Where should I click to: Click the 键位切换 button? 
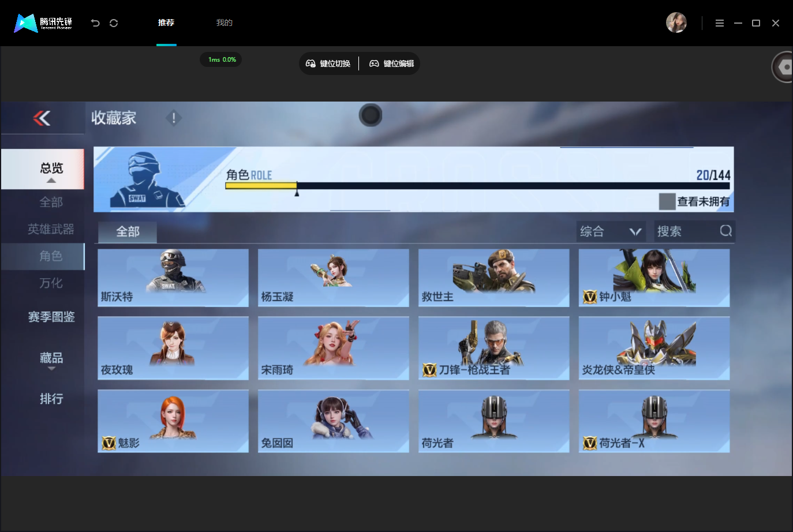(x=328, y=63)
